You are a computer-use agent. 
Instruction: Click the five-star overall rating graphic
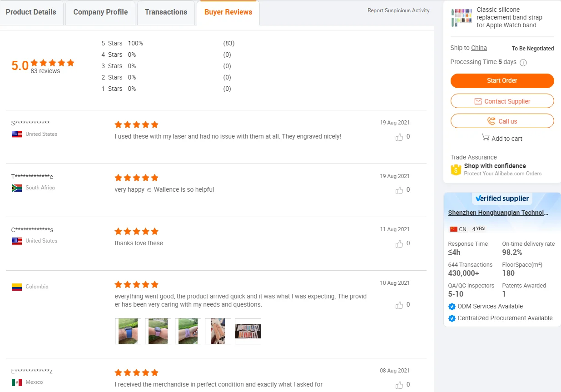point(53,63)
